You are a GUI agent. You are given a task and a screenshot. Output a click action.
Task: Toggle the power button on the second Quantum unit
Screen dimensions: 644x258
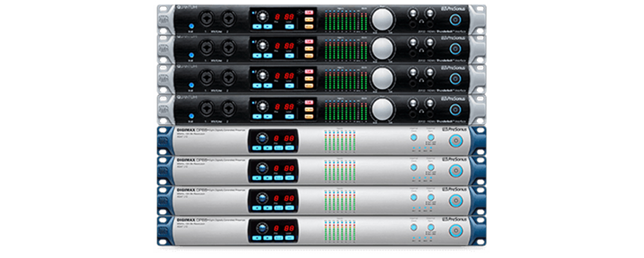[455, 48]
